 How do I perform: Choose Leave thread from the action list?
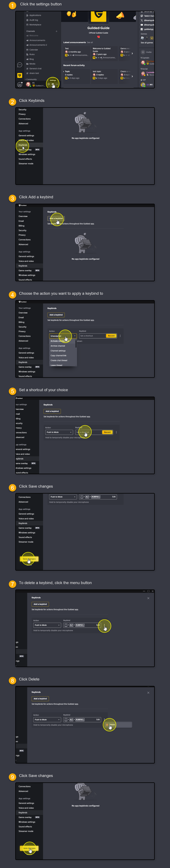click(56, 365)
